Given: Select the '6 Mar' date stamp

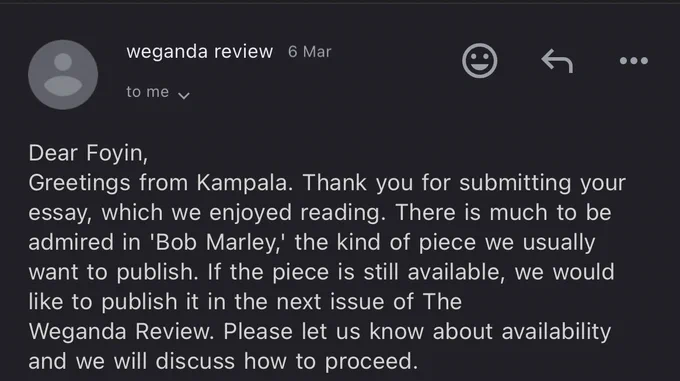Looking at the screenshot, I should [310, 52].
